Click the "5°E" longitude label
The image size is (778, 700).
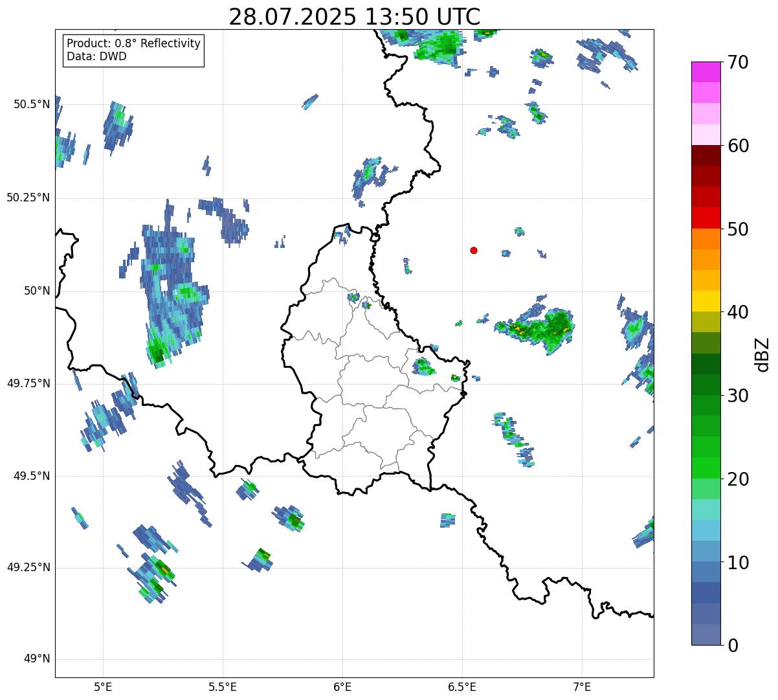coord(103,687)
